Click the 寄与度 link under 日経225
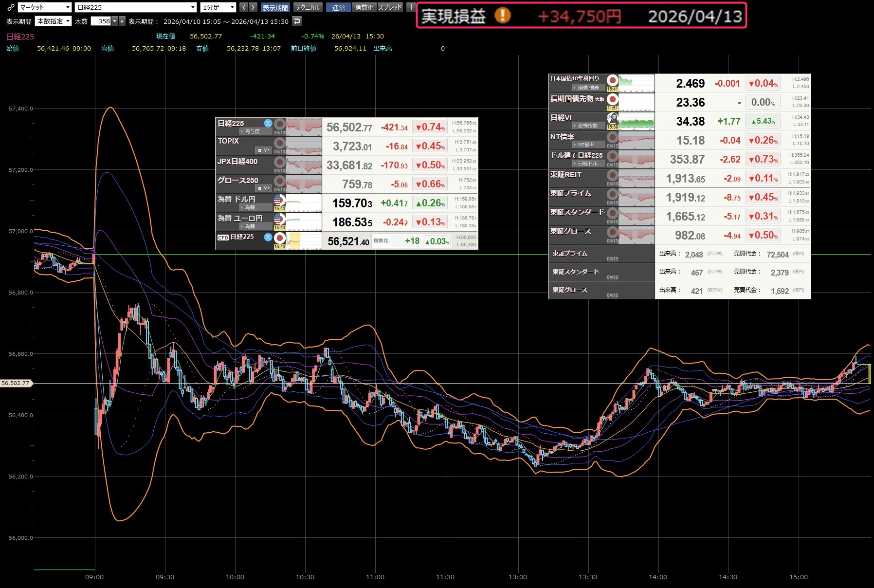 pyautogui.click(x=252, y=131)
